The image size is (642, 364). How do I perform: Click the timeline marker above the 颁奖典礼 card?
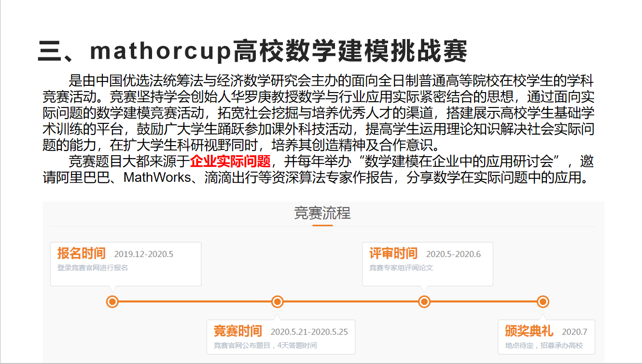tap(543, 302)
